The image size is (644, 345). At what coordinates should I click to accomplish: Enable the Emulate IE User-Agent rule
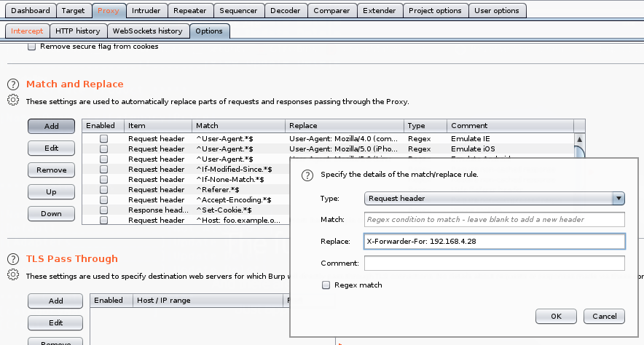click(103, 138)
